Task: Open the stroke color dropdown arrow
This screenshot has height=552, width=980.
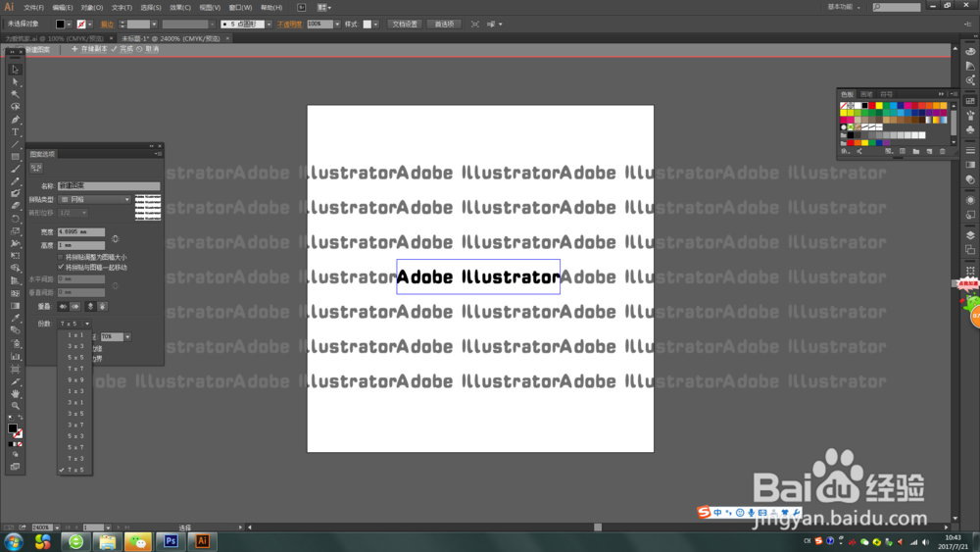Action: (x=90, y=25)
